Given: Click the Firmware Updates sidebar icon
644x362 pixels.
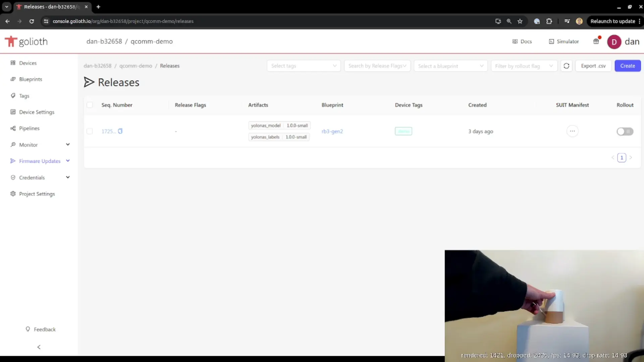Looking at the screenshot, I should 13,161.
